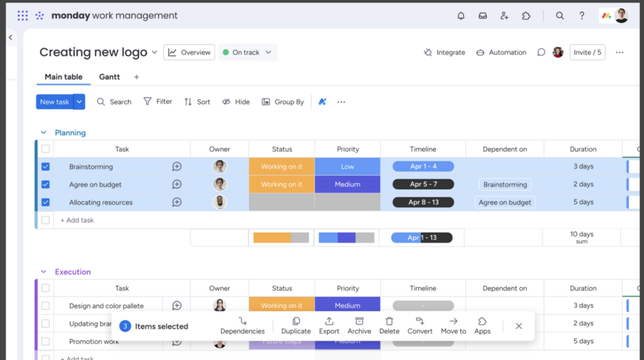Image resolution: width=644 pixels, height=360 pixels.
Task: Click the Add task field in Planning
Action: click(77, 220)
